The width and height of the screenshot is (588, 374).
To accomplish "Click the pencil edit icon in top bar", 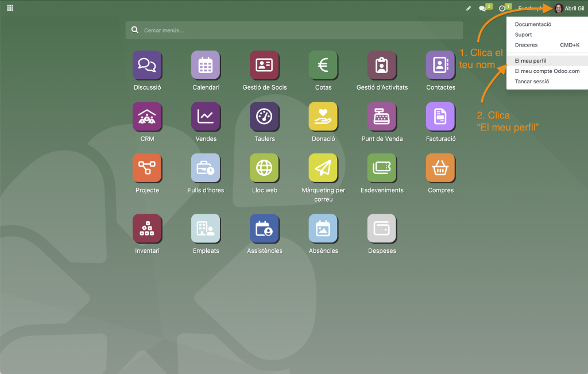I will 468,9.
